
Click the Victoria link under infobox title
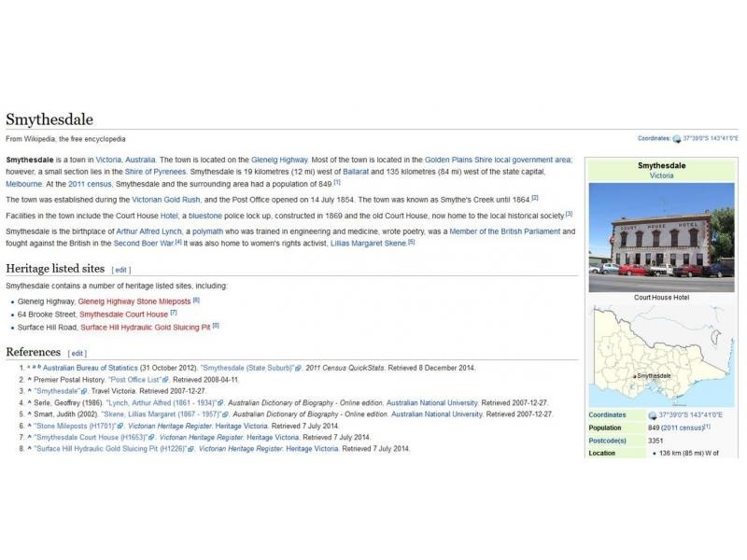[x=661, y=175]
